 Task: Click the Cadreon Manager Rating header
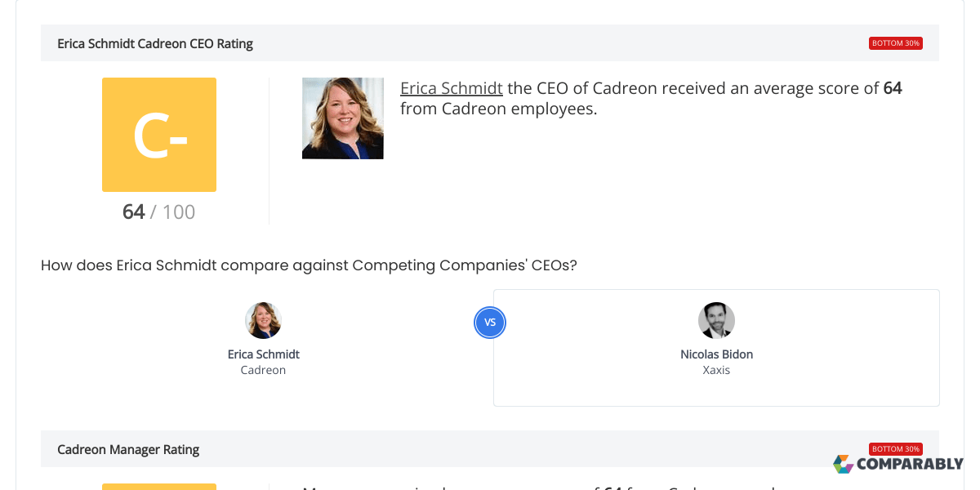tap(128, 449)
